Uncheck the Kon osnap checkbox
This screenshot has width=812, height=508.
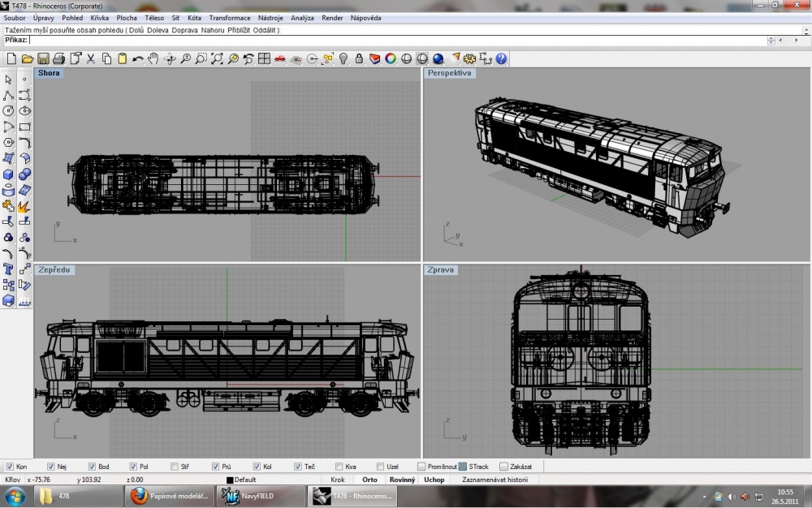(x=10, y=467)
